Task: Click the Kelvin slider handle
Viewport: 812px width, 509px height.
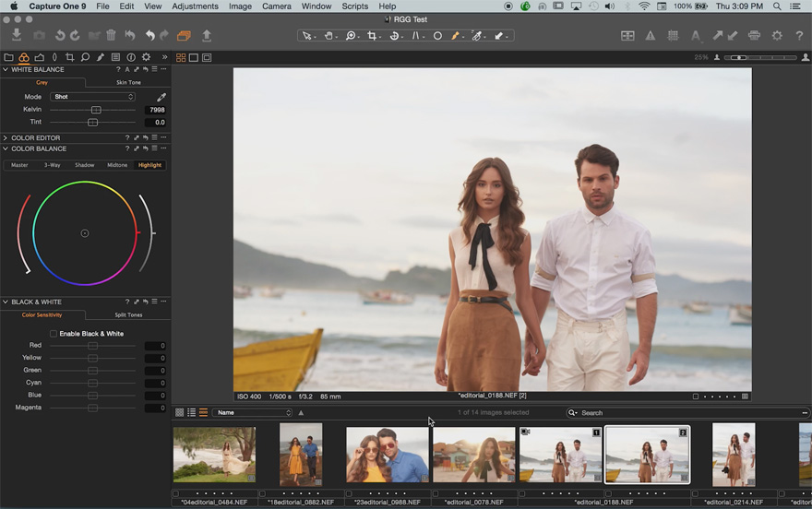Action: [x=96, y=110]
